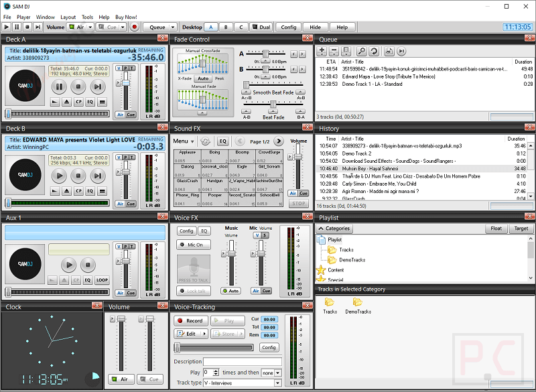Click the main toolbar pause icon
Screen dimensions: 536x392
(x=17, y=27)
